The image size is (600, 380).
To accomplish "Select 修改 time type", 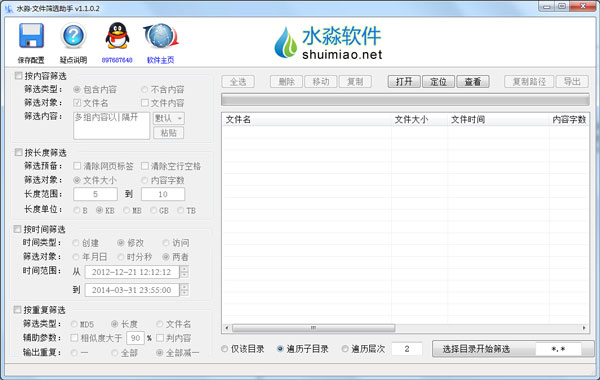I will [x=121, y=243].
